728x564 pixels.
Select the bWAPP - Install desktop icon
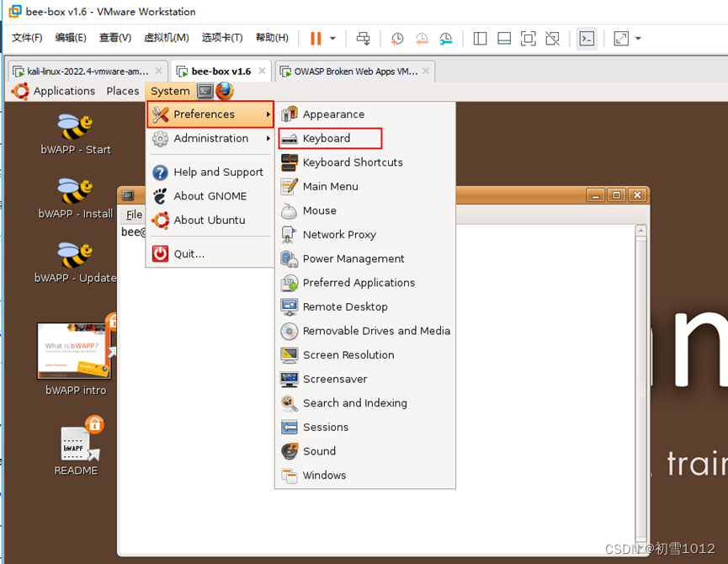(76, 198)
